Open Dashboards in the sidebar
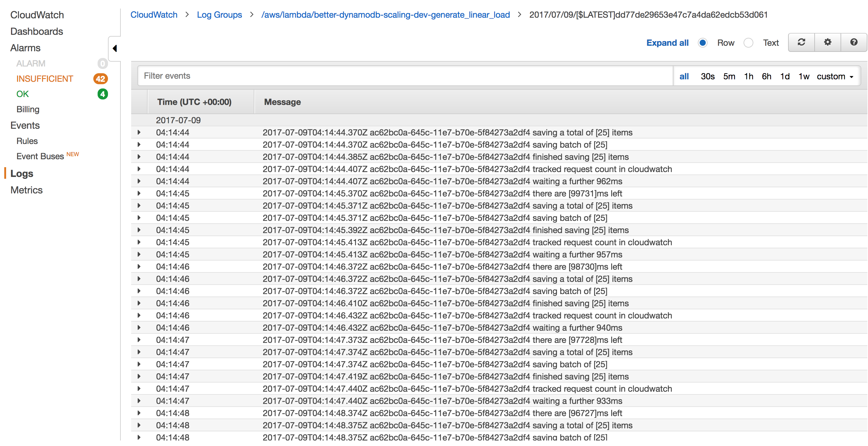Viewport: 868px width, 446px height. coord(37,31)
